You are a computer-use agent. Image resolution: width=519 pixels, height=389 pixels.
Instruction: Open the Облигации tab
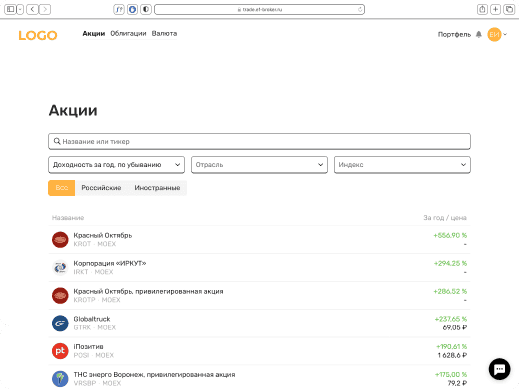pyautogui.click(x=128, y=33)
